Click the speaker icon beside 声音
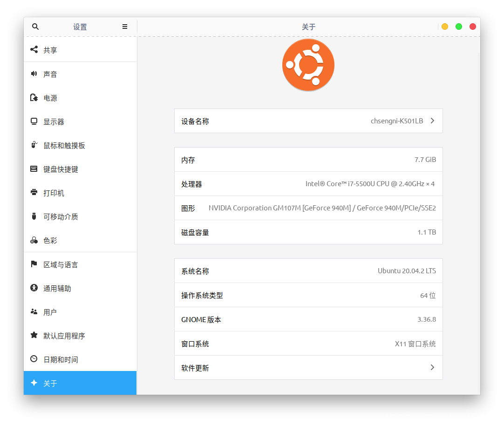The image size is (504, 425). (34, 74)
